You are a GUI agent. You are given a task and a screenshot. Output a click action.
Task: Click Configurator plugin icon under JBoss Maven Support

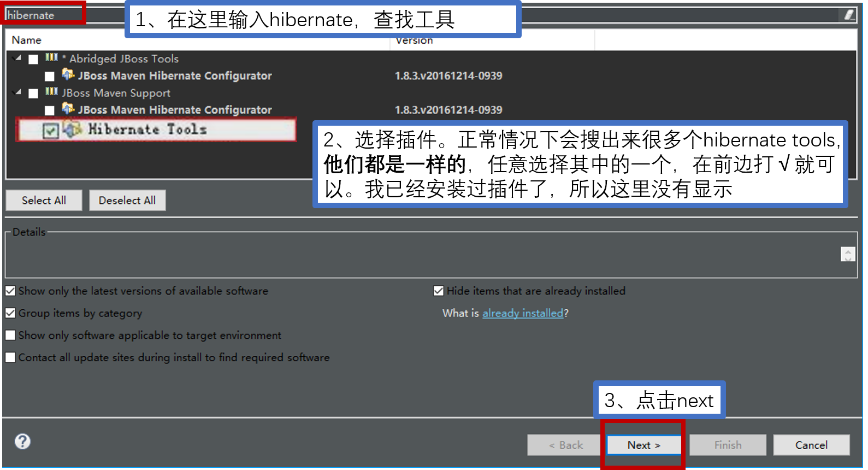coord(68,108)
